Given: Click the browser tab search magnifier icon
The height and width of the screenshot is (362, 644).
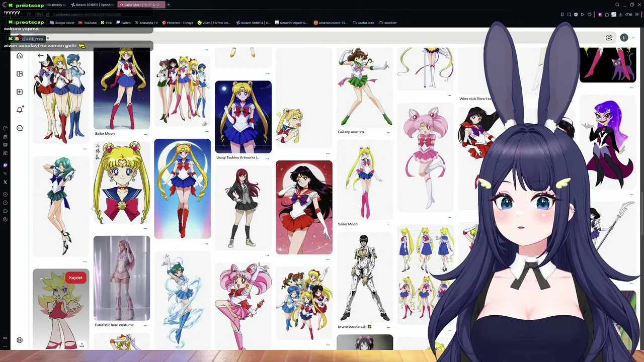Looking at the screenshot, I should (617, 5).
